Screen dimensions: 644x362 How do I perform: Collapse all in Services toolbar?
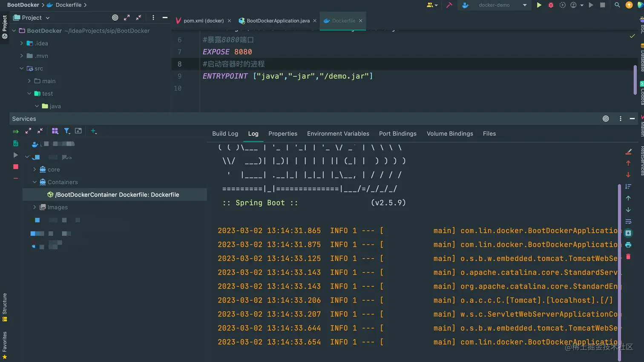[x=40, y=131]
